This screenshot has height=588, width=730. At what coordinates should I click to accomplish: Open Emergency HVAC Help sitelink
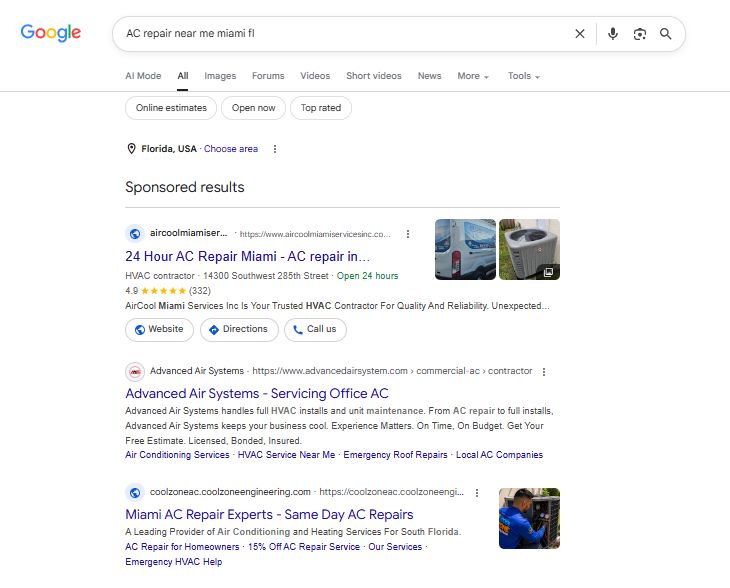pos(174,562)
